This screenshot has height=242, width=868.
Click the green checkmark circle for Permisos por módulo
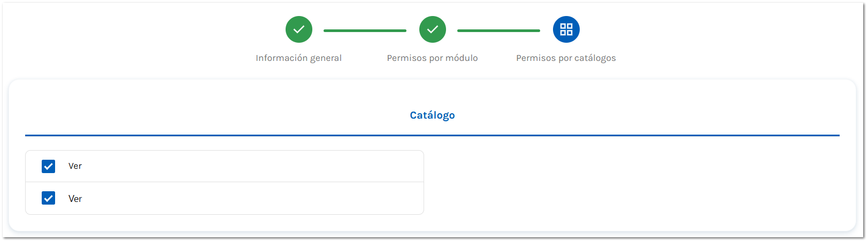[x=432, y=29]
